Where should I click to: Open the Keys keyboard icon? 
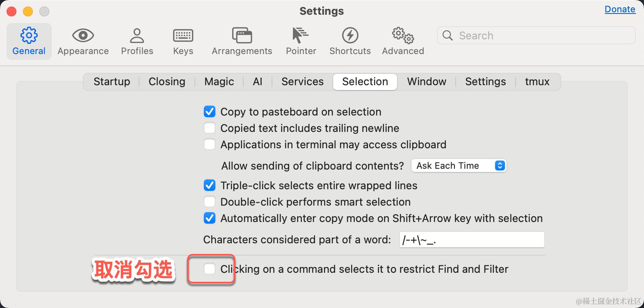(x=183, y=36)
